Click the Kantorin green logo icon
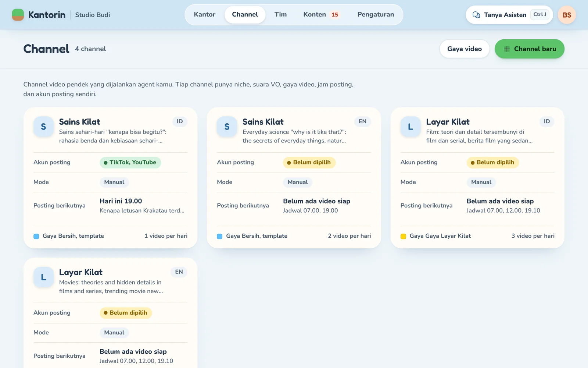 [x=18, y=15]
